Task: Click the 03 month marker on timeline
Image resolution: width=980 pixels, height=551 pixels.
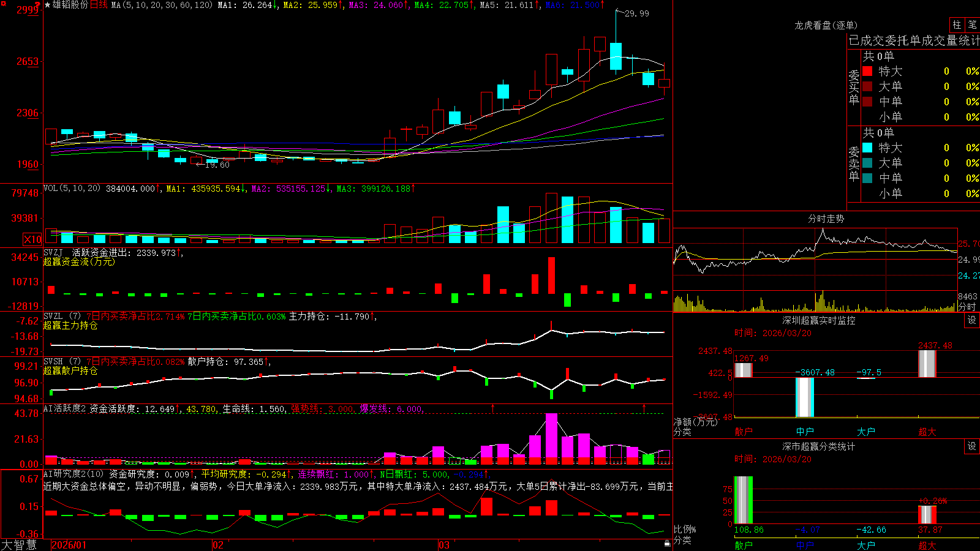Action: (444, 545)
